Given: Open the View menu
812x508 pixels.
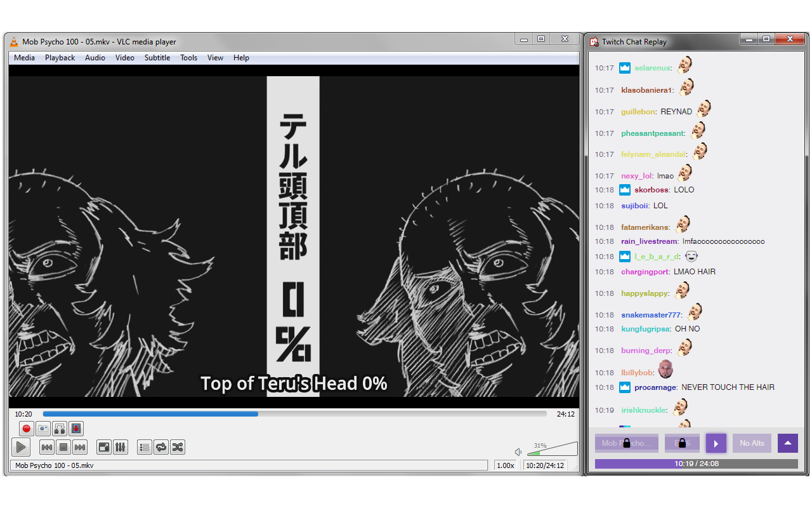Looking at the screenshot, I should (215, 58).
